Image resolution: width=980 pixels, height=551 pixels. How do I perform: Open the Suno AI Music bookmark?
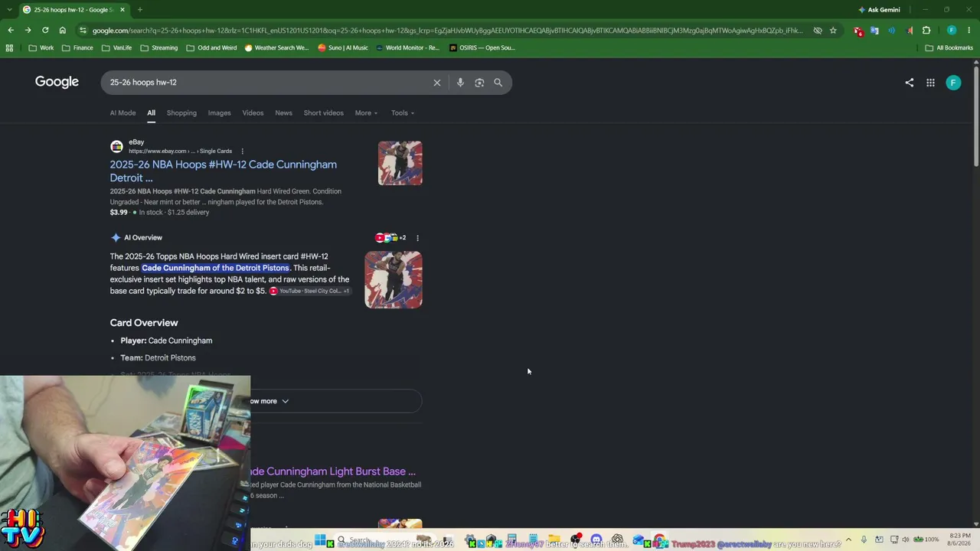point(342,47)
